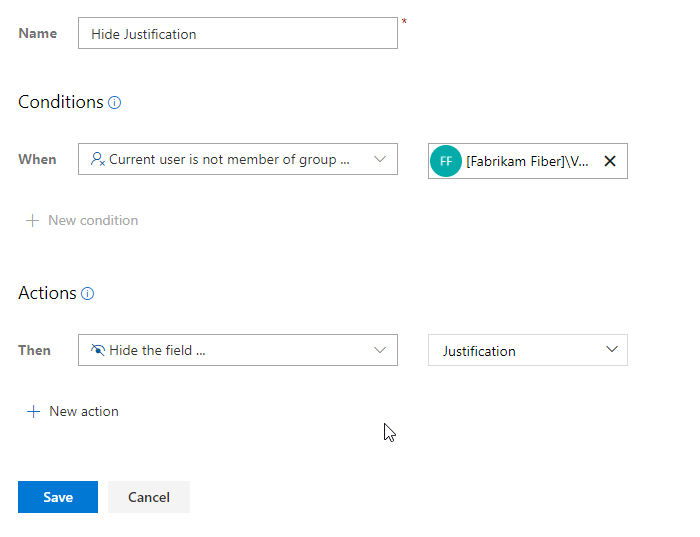
Task: Select the 'Current user is not member' condition box
Action: tap(238, 159)
